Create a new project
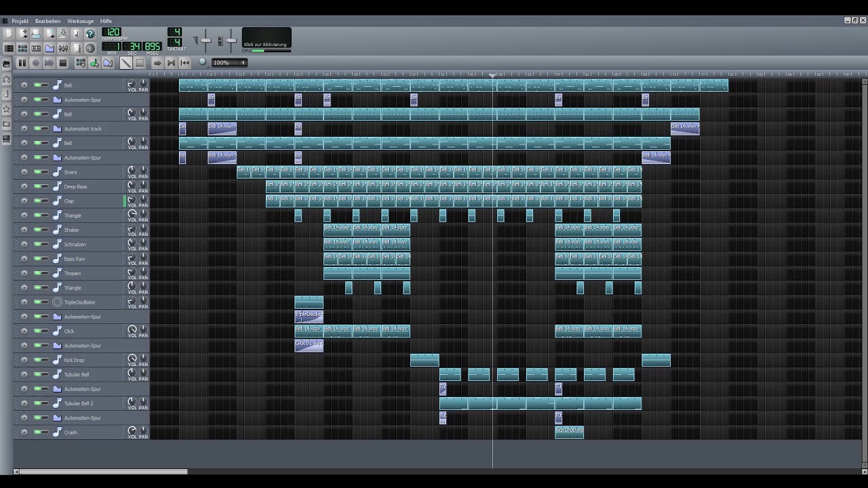This screenshot has height=488, width=868. coord(9,33)
